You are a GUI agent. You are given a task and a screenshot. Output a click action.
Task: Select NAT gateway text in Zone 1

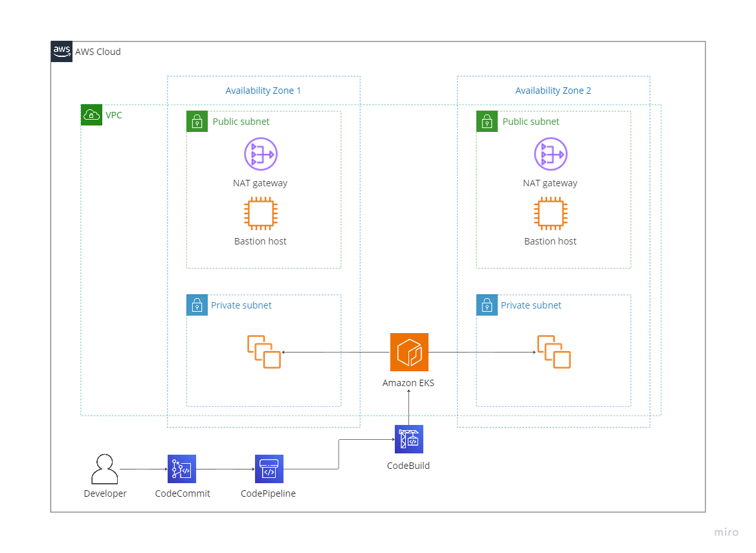(260, 183)
